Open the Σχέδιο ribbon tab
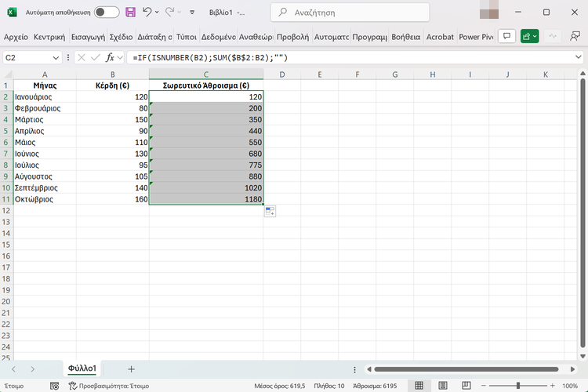Viewport: 588px width, 392px height. tap(121, 37)
